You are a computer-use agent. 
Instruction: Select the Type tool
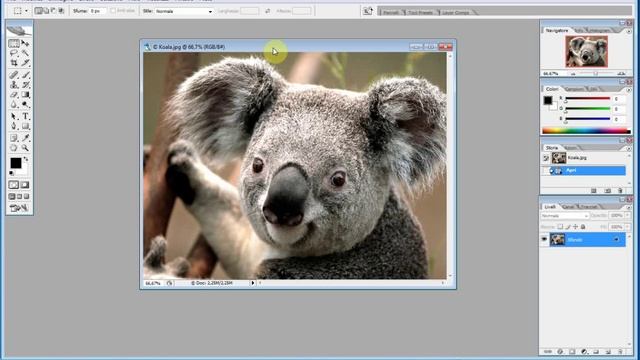pos(25,117)
